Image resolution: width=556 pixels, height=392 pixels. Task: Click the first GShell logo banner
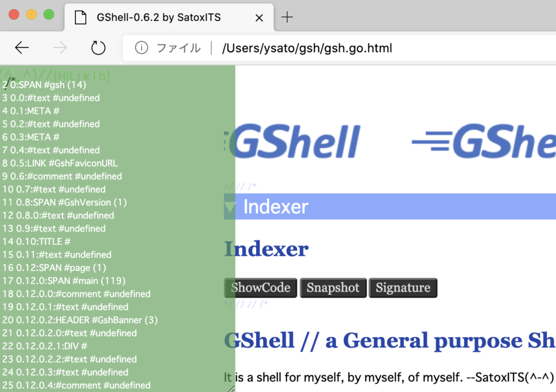[296, 142]
